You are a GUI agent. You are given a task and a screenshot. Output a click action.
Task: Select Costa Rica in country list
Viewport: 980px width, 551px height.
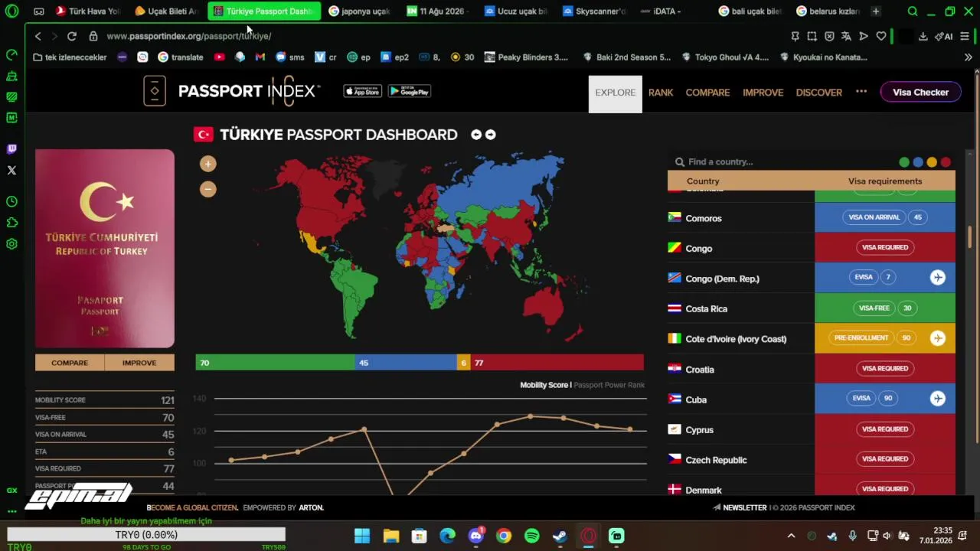[x=707, y=308]
